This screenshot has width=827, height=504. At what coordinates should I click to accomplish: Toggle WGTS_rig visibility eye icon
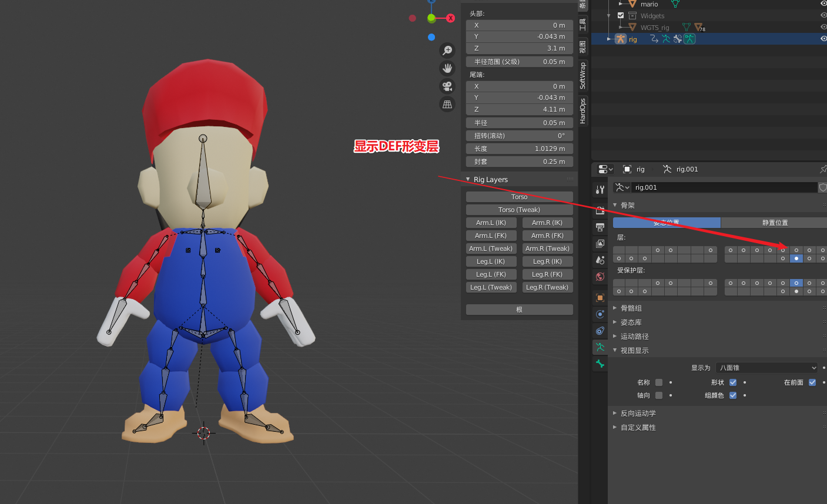(823, 27)
